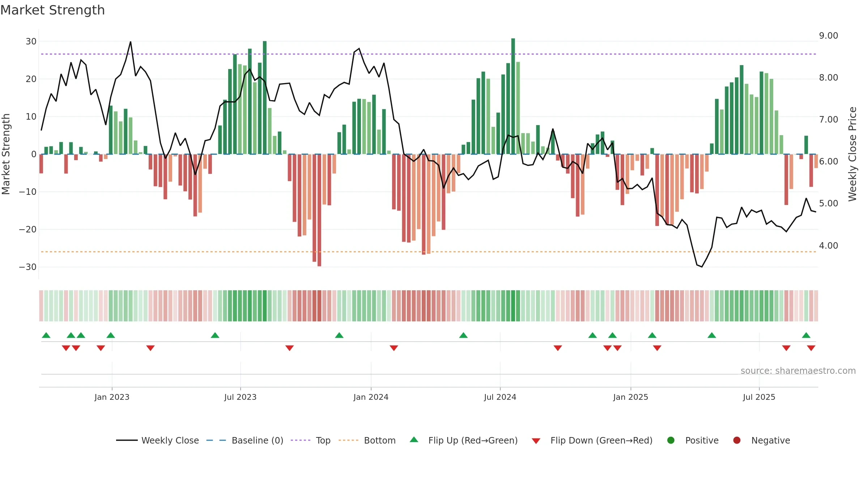This screenshot has width=868, height=488.
Task: Click the 9.00 tick on the right price axis
Action: pos(829,35)
